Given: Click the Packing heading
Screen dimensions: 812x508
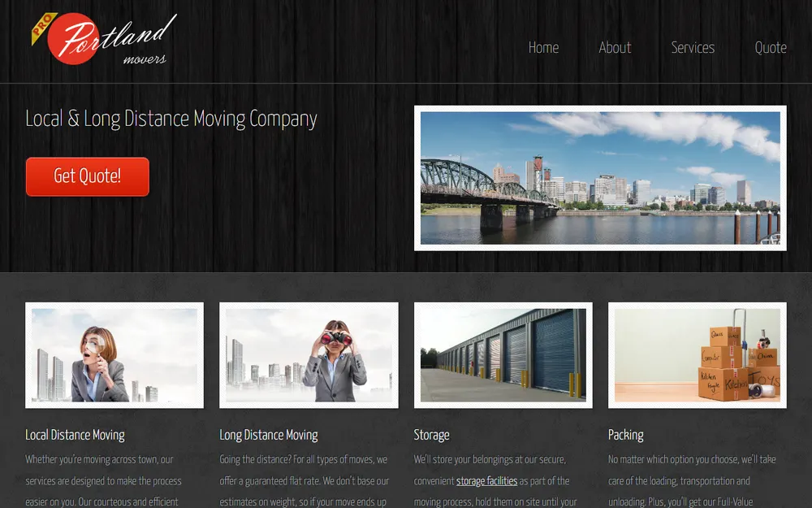Looking at the screenshot, I should pos(625,435).
